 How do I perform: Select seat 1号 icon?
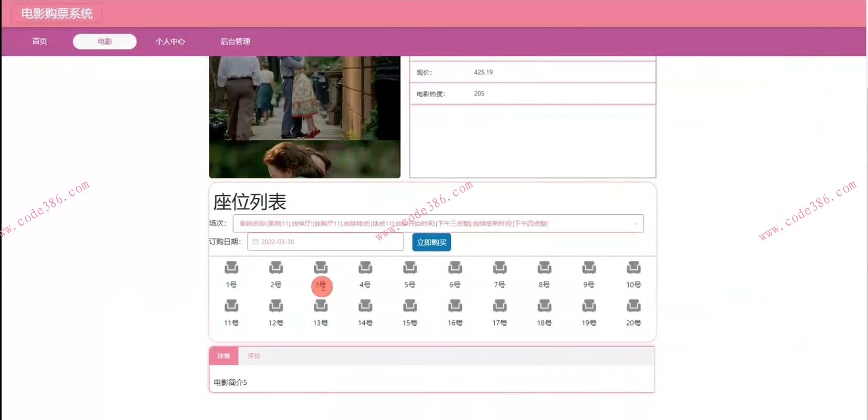pyautogui.click(x=231, y=268)
